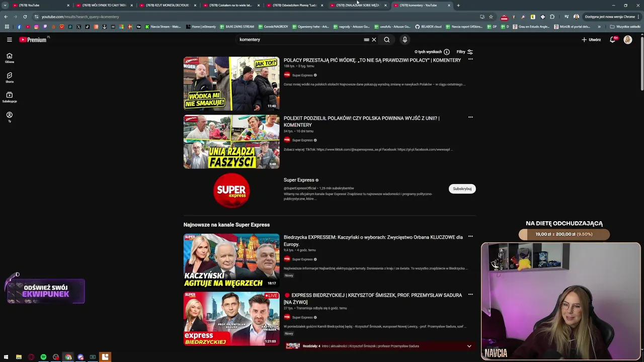Image resolution: width=644 pixels, height=362 pixels.
Task: Reload the page with refresh icon
Action: pyautogui.click(x=25, y=17)
